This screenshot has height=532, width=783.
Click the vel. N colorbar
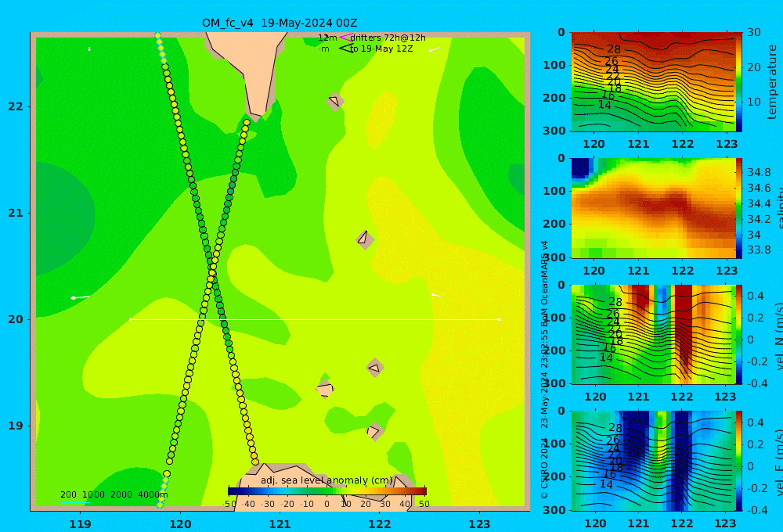point(739,334)
